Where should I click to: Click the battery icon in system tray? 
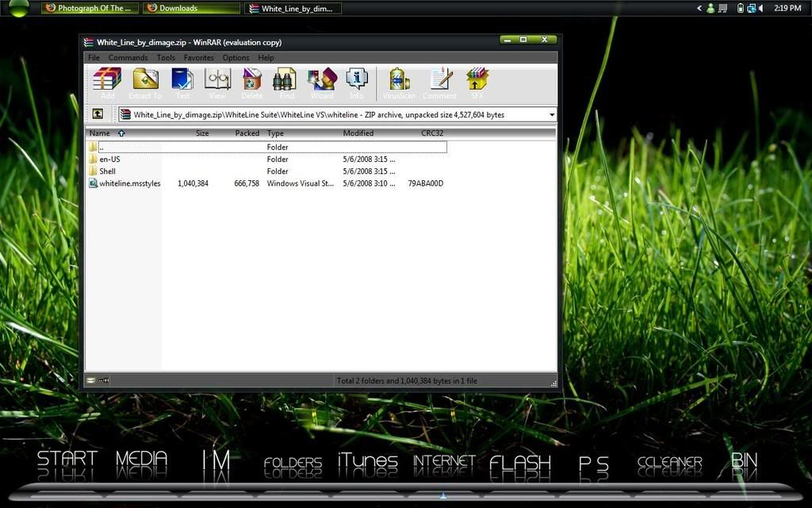tap(740, 8)
